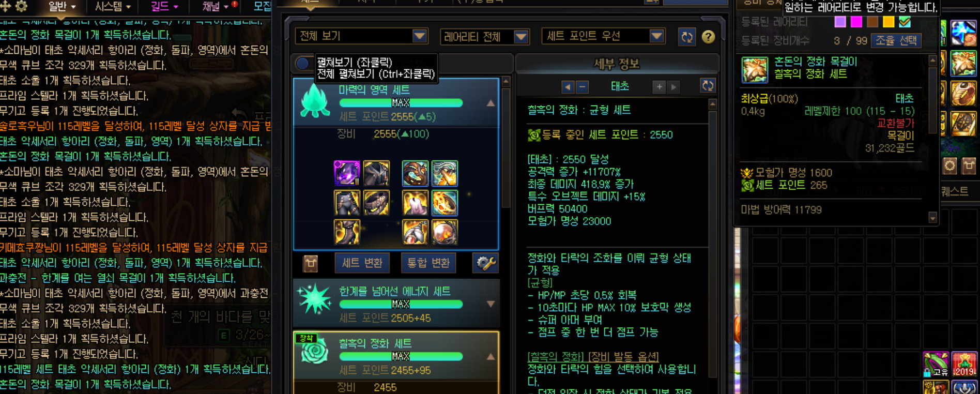Collapse the 마력의 영역 세트 entry arrow
The height and width of the screenshot is (394, 980).
click(491, 103)
